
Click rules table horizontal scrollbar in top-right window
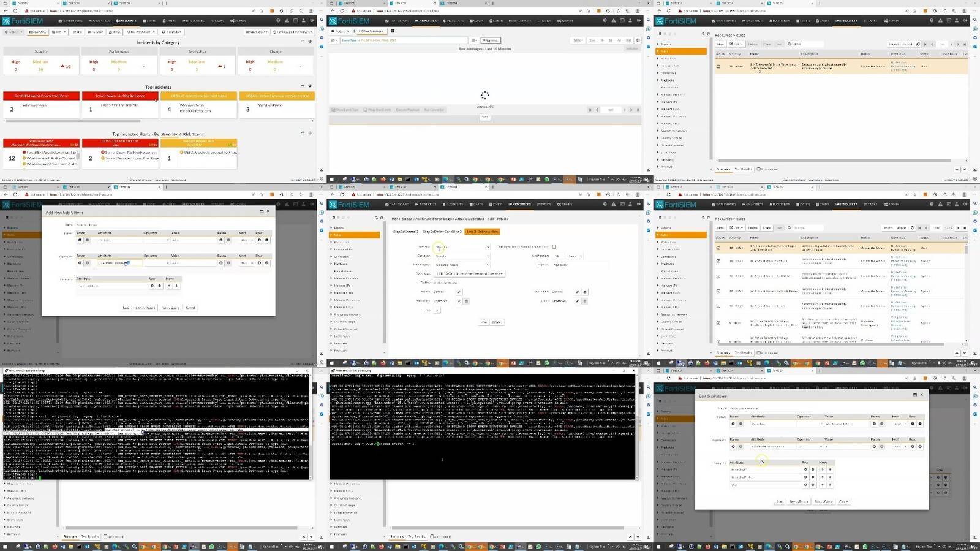[835, 161]
